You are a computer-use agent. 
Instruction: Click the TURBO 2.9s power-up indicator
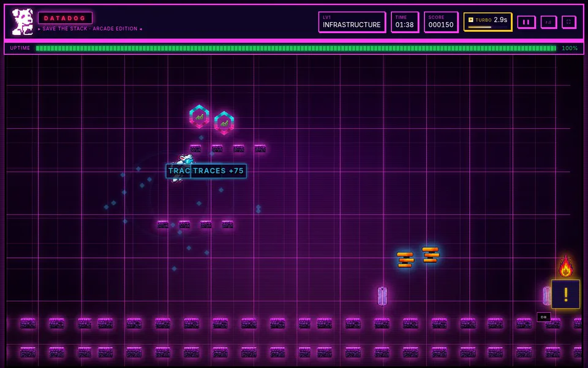(488, 22)
